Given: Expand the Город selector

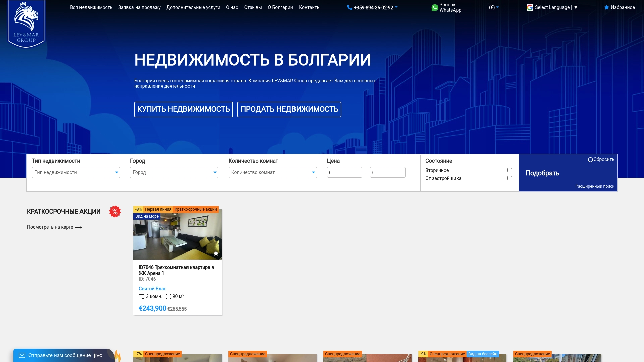Looking at the screenshot, I should 174,172.
